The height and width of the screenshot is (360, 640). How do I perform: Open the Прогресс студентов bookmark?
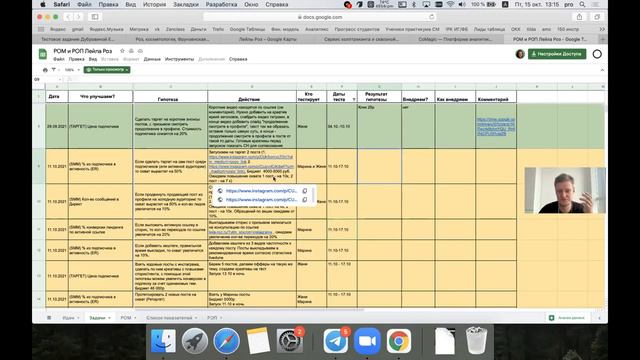tap(357, 29)
